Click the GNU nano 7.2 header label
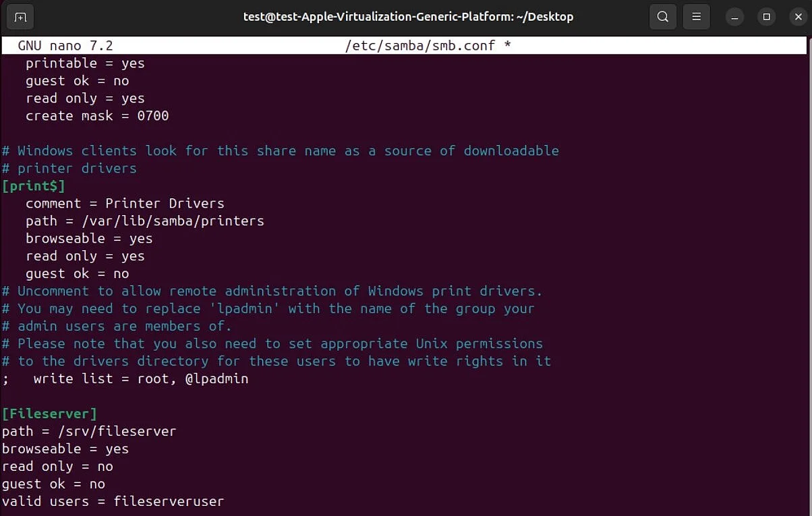This screenshot has height=516, width=812. (65, 46)
